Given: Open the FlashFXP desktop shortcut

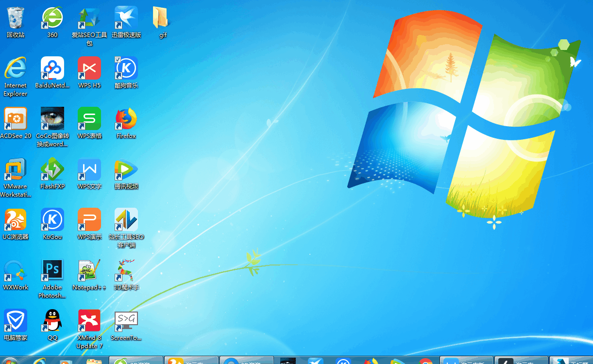Looking at the screenshot, I should pos(52,170).
